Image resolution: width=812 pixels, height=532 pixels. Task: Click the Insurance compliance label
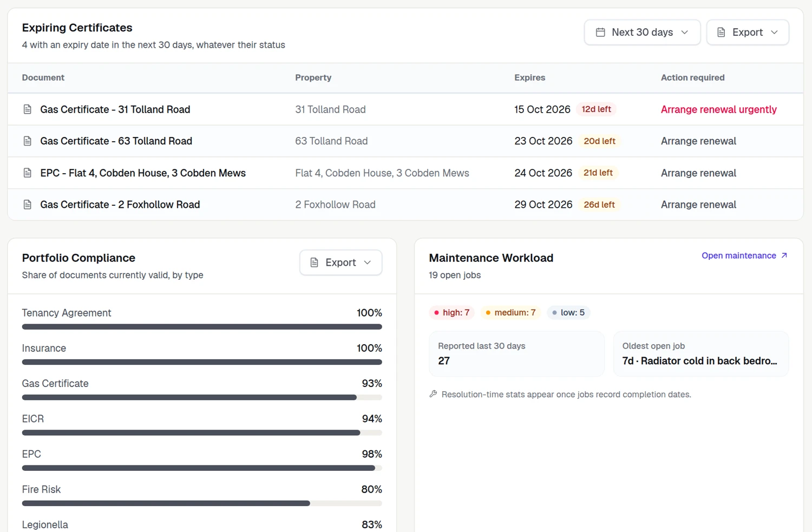pyautogui.click(x=44, y=348)
